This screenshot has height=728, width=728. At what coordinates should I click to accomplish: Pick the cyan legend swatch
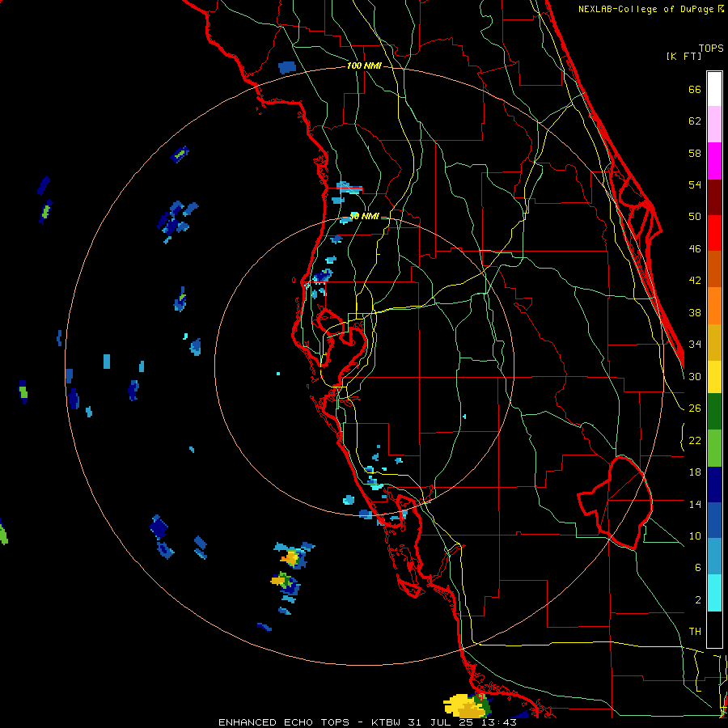(x=714, y=593)
